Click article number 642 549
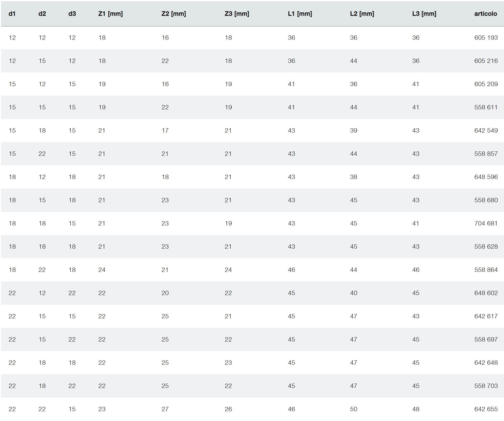 click(486, 131)
